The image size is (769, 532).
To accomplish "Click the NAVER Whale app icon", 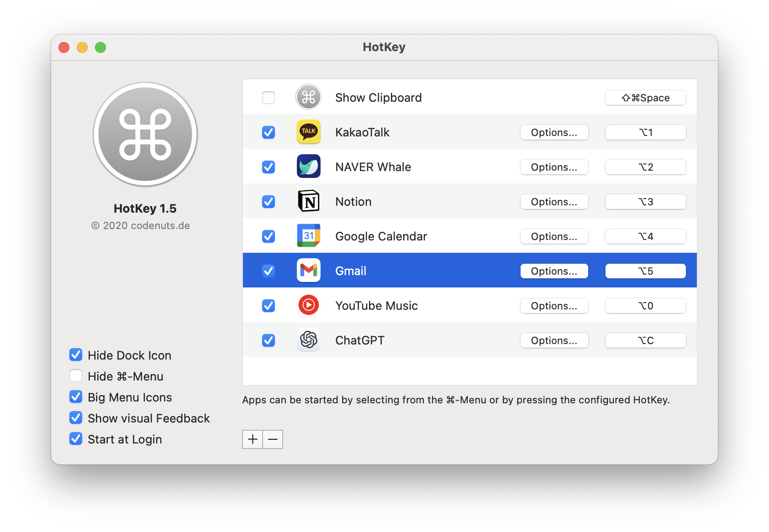I will 309,167.
